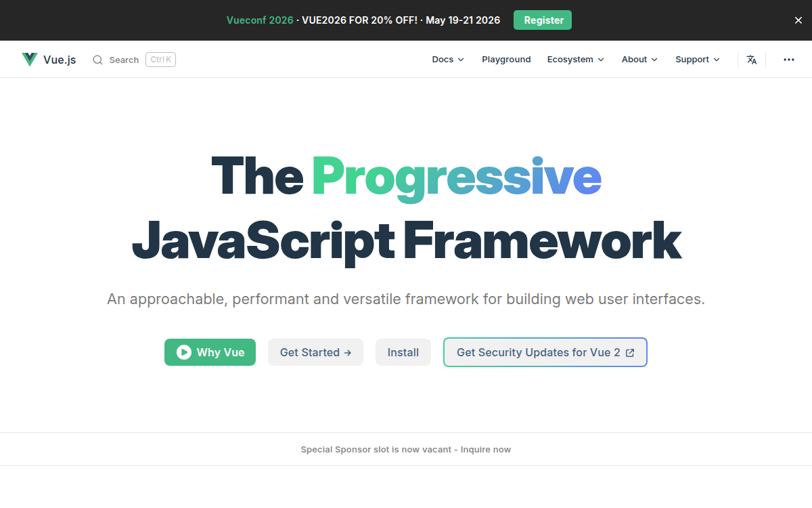The height and width of the screenshot is (508, 812).
Task: Click the Install button
Action: click(403, 352)
